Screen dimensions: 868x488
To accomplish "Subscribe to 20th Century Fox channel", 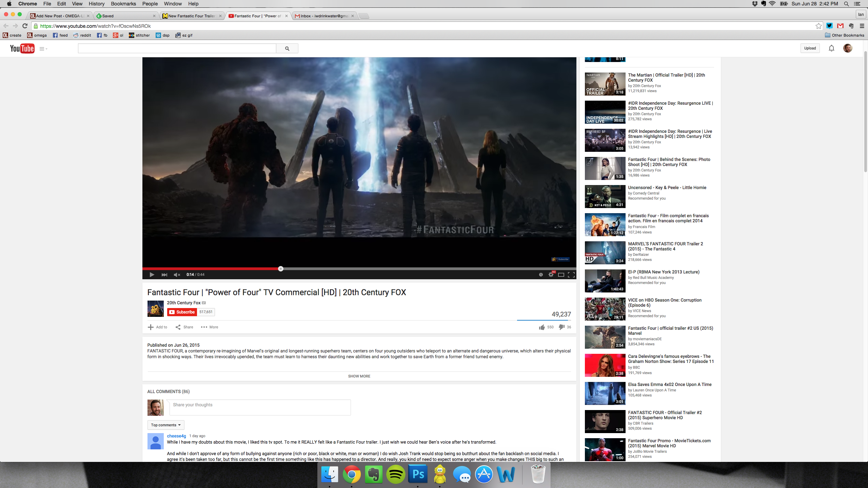I will click(182, 312).
